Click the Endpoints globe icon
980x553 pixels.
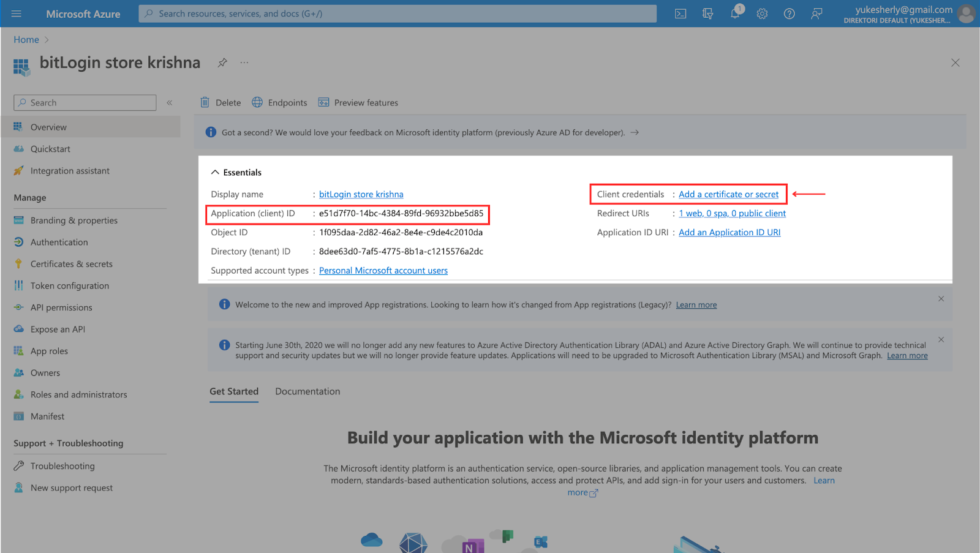click(x=257, y=102)
